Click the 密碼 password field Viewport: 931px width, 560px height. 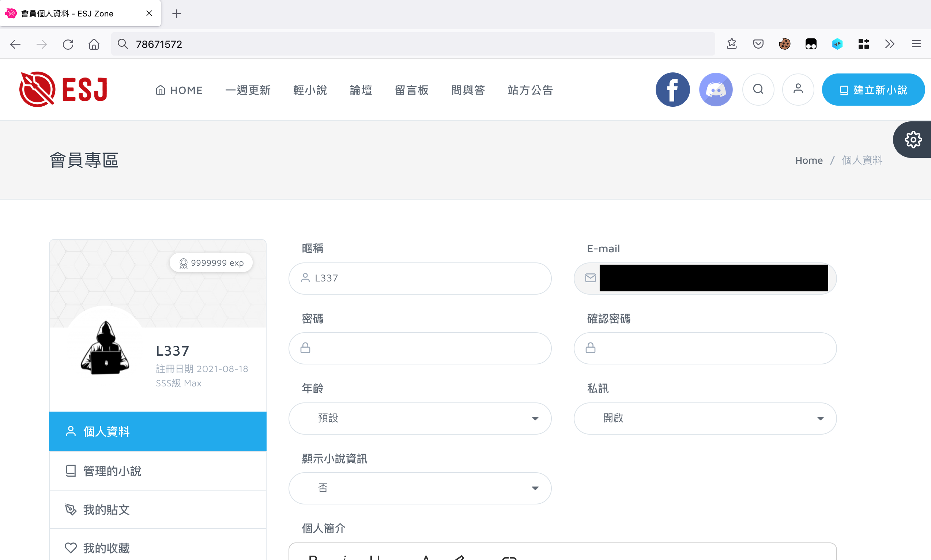tap(420, 348)
